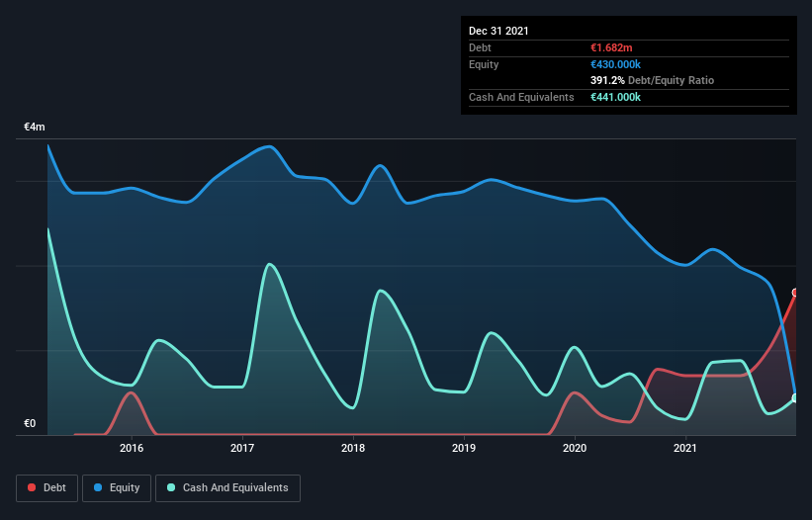Click the Equity row label in tooltip
The width and height of the screenshot is (812, 520).
(484, 64)
